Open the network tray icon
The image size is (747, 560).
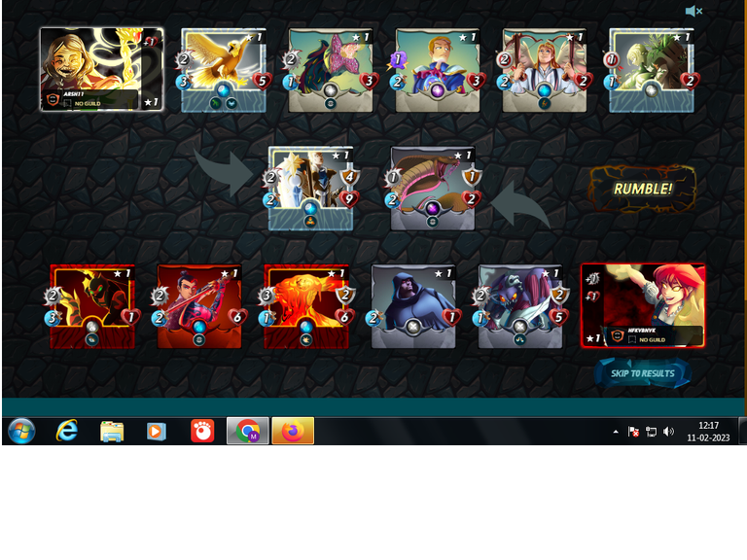click(x=651, y=432)
